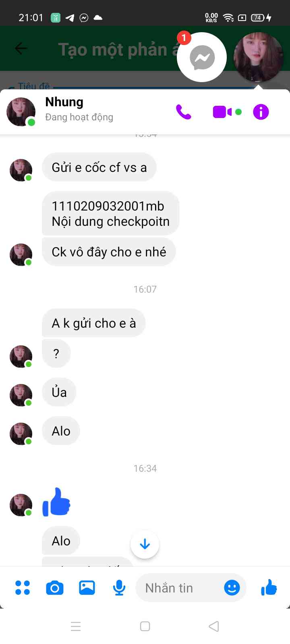Go back using the top-left arrow
This screenshot has height=644, width=290.
pyautogui.click(x=21, y=48)
